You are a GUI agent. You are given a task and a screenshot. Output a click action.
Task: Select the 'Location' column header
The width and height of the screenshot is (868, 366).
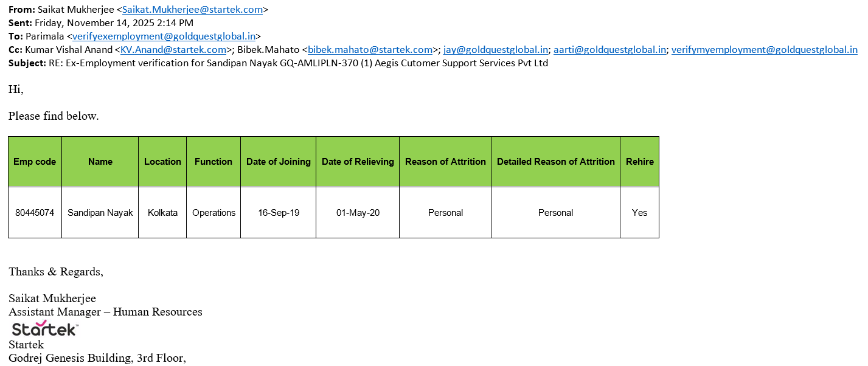[x=162, y=162]
